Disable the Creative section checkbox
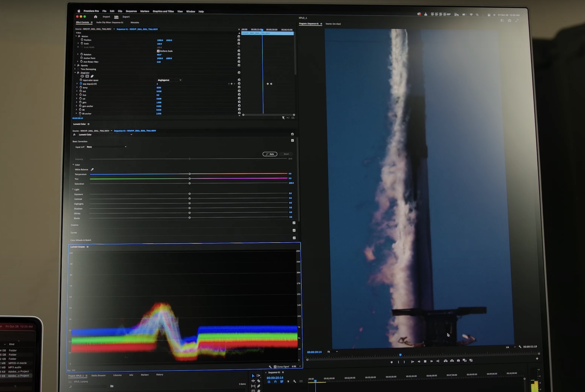Viewport: 585px width, 392px height. click(294, 222)
